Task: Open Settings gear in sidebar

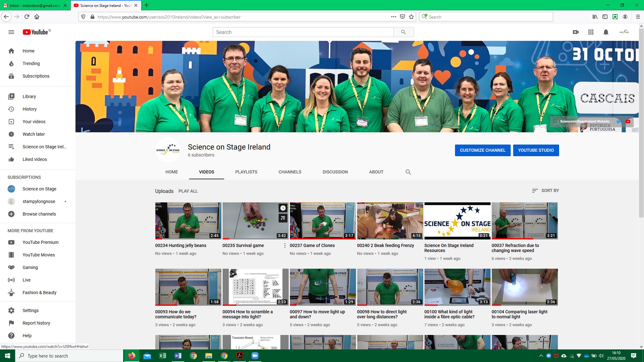Action: coord(11,310)
